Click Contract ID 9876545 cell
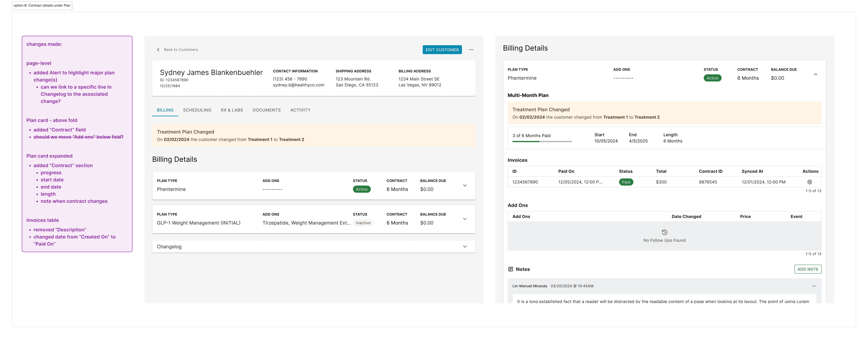The image size is (868, 339). click(x=708, y=182)
